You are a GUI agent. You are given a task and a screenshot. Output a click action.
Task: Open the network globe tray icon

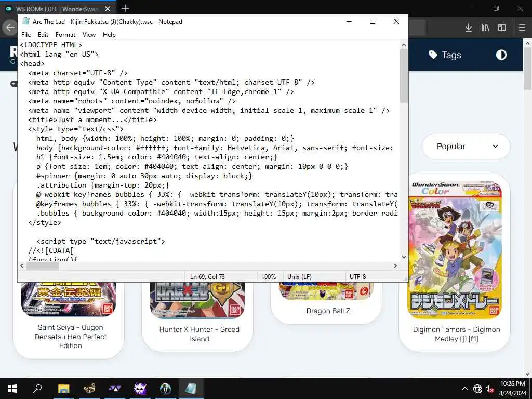477,389
